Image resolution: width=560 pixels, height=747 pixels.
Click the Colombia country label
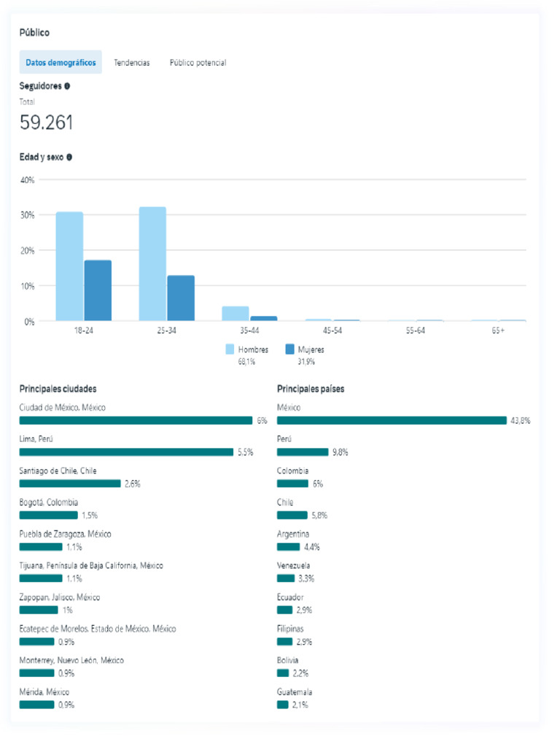[x=293, y=471]
